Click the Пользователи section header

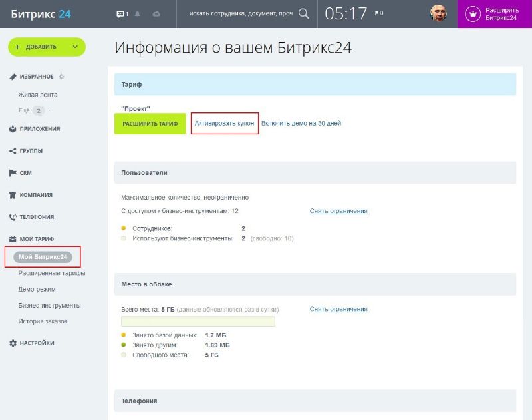(315, 173)
